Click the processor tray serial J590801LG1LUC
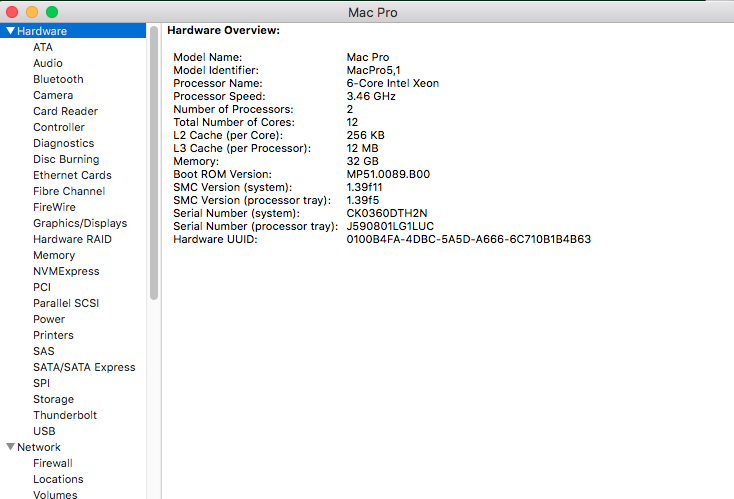The width and height of the screenshot is (734, 499). (390, 226)
